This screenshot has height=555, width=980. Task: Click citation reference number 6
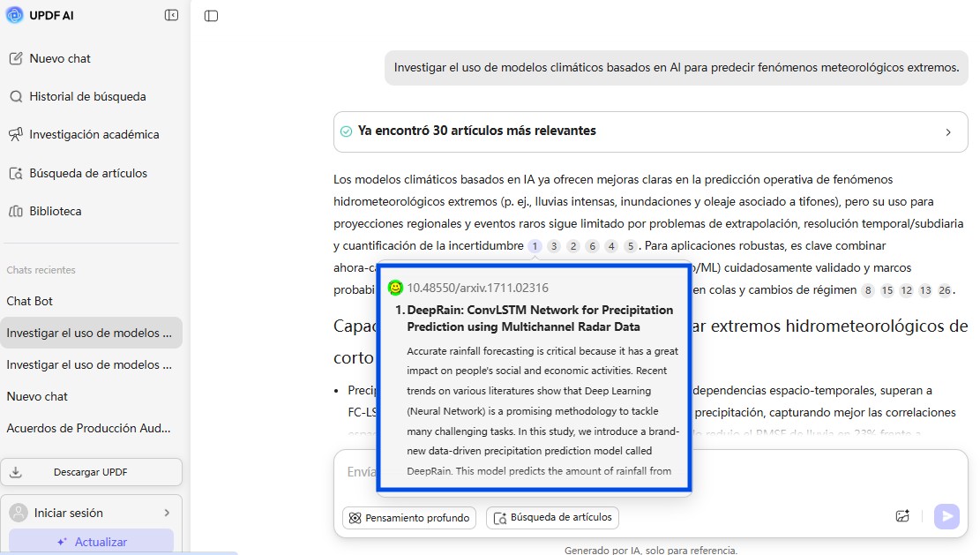coord(593,246)
